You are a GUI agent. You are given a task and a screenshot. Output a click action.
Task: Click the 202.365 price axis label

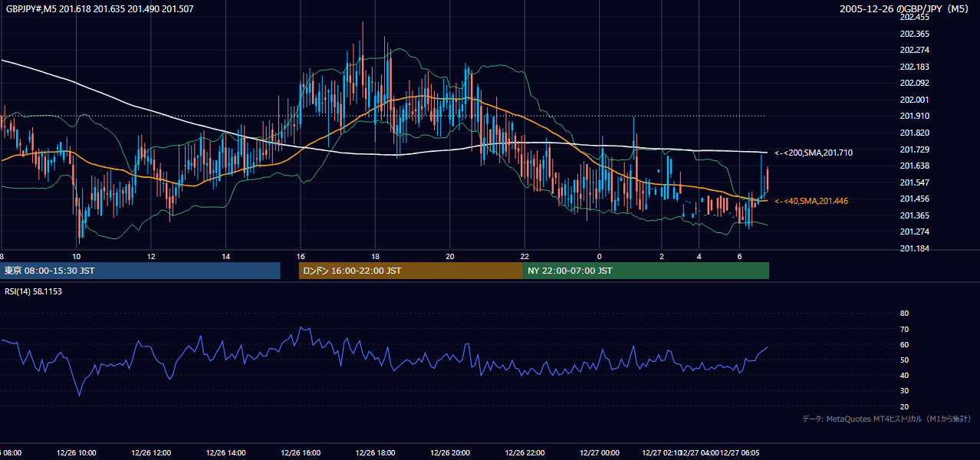click(x=914, y=34)
